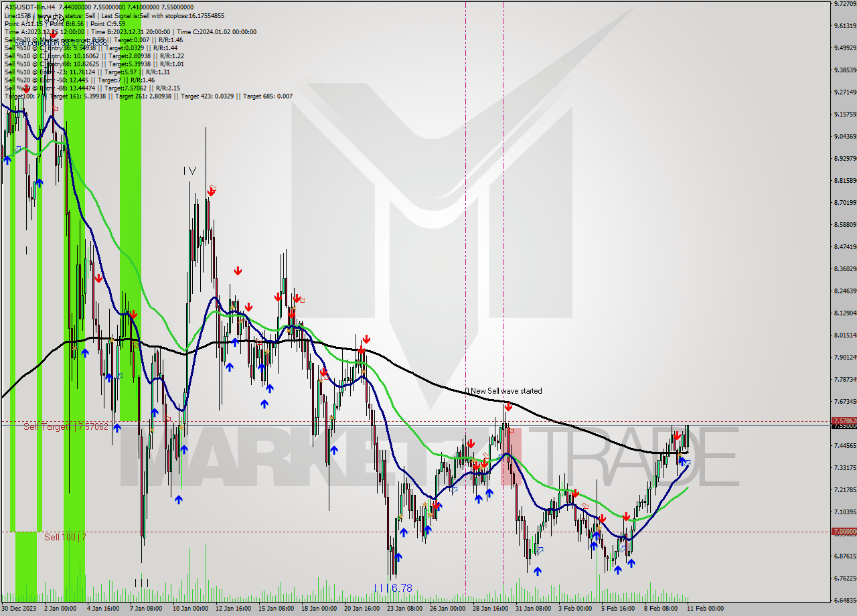Click the '15 Jan 08:00' date label
The height and width of the screenshot is (616, 857).
(x=277, y=609)
